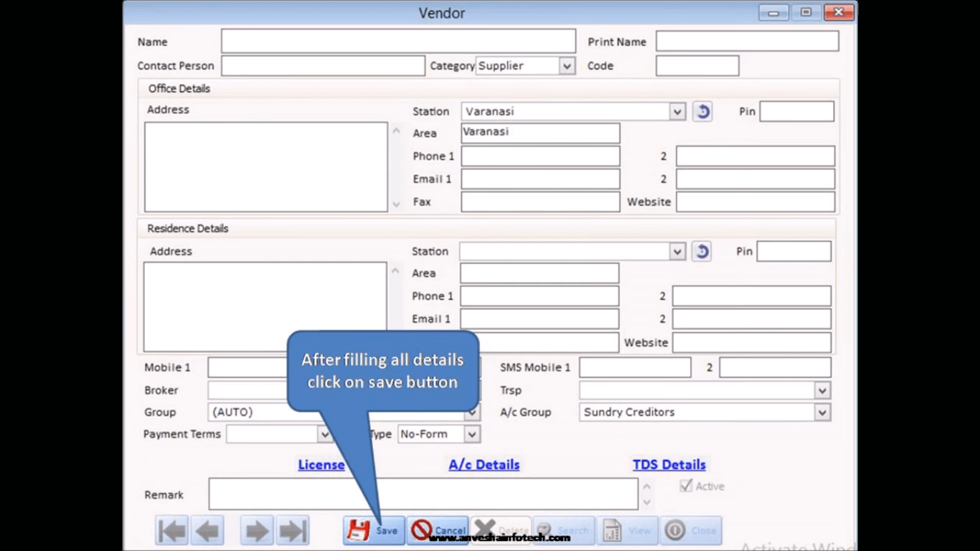Click the Remark text field

click(423, 494)
